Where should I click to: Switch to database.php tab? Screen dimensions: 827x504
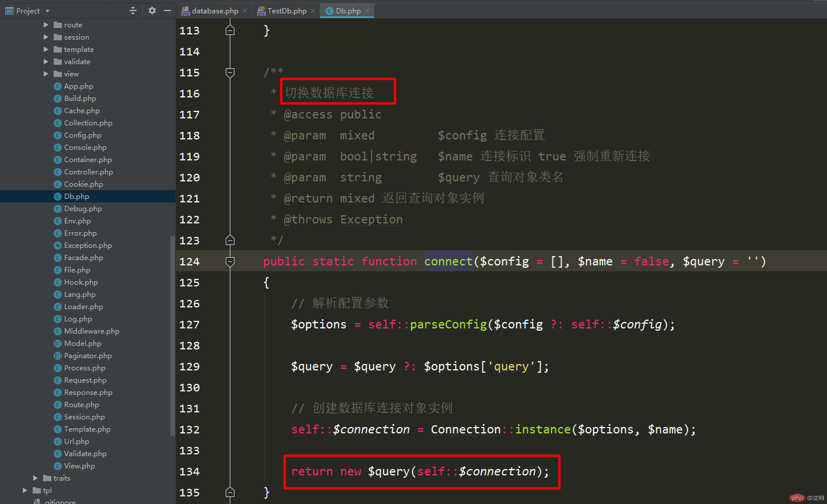point(215,10)
